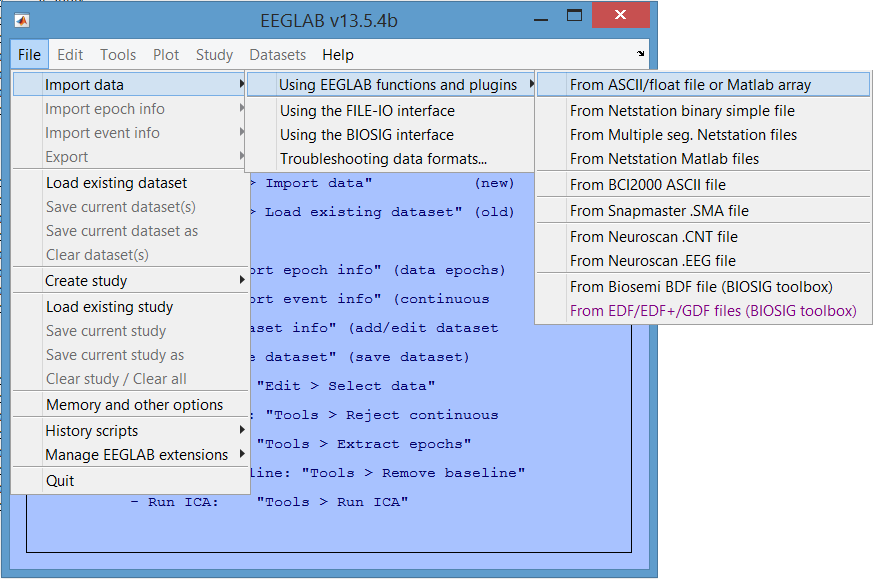Image resolution: width=873 pixels, height=579 pixels.
Task: Select Save current study
Action: tap(130, 331)
